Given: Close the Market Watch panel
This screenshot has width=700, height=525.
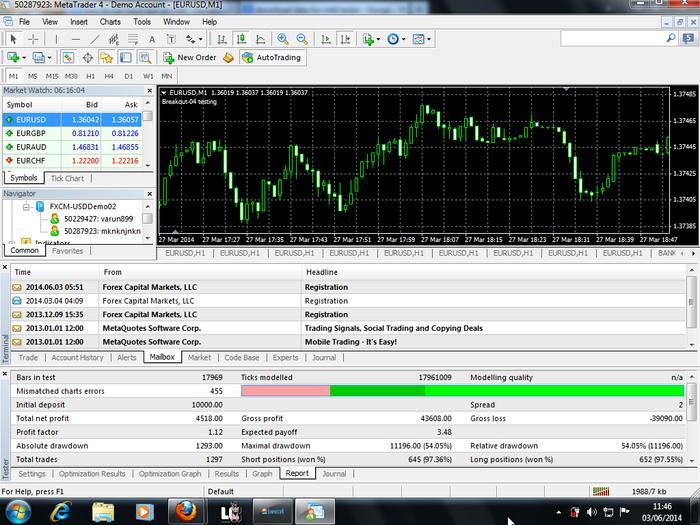Looking at the screenshot, I should (150, 91).
